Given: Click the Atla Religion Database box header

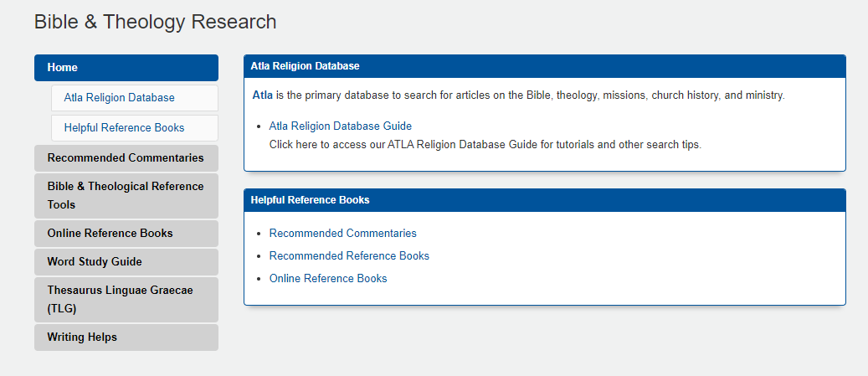Looking at the screenshot, I should point(545,66).
